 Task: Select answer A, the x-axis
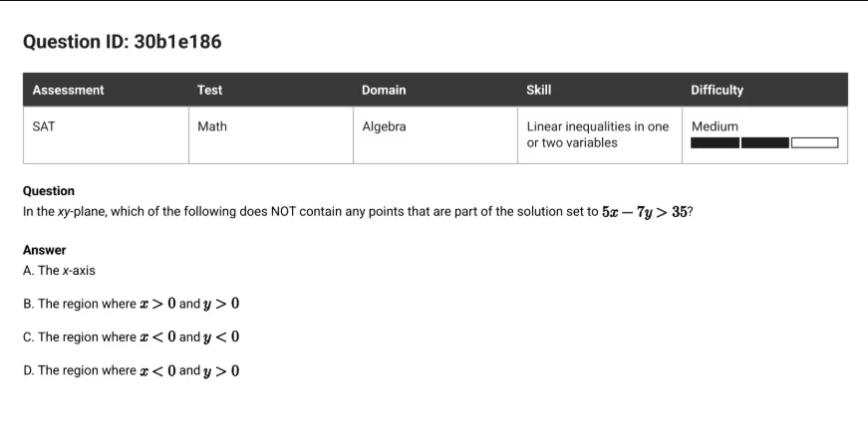pyautogui.click(x=59, y=271)
